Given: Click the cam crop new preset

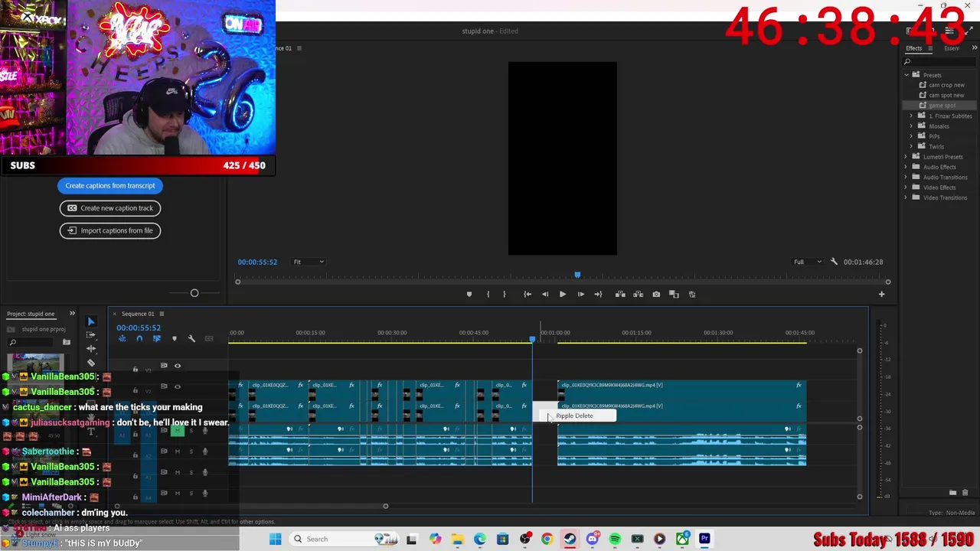Looking at the screenshot, I should coord(946,85).
